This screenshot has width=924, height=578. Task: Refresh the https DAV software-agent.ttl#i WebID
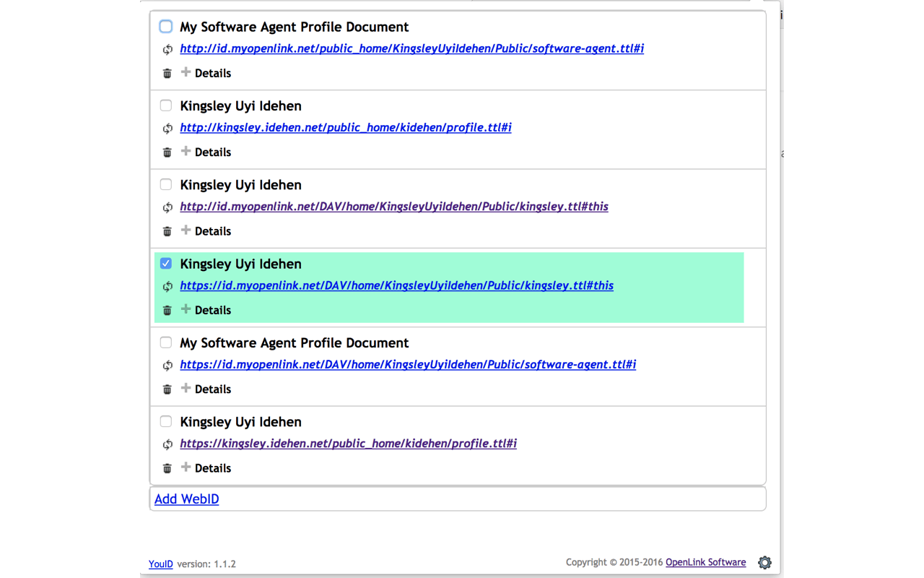coord(167,366)
